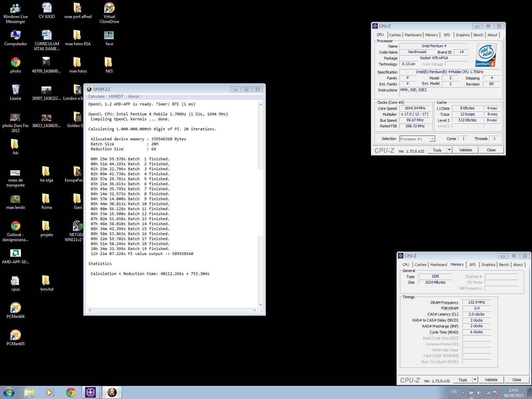Open the taskbar clock and date
532x399 pixels.
click(x=513, y=393)
